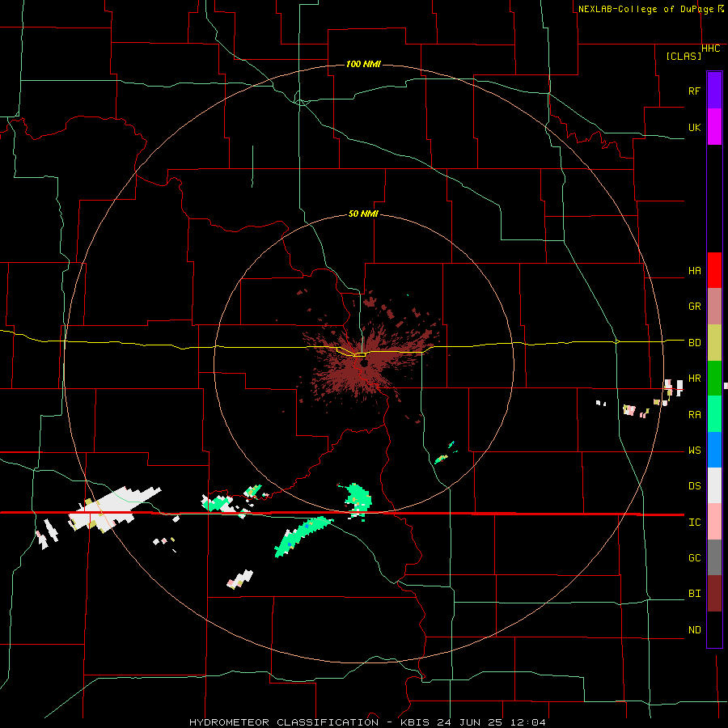This screenshot has width=728, height=728.
Task: Click the 100 NMI range ring label
Action: pos(363,64)
